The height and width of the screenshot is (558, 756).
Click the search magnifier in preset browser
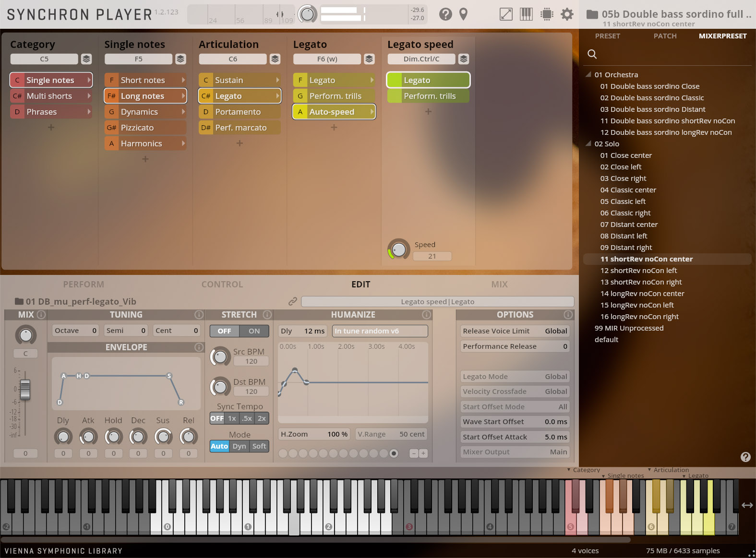pyautogui.click(x=592, y=54)
